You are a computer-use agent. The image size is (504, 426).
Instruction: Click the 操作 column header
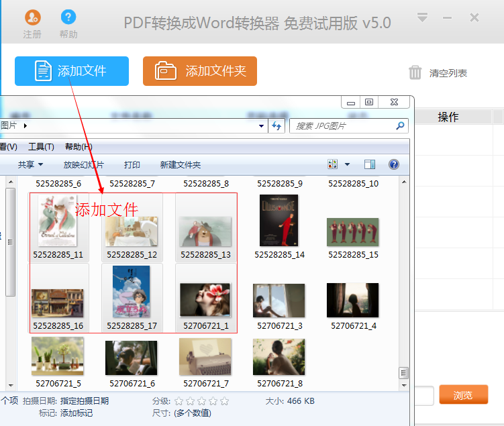coord(448,117)
